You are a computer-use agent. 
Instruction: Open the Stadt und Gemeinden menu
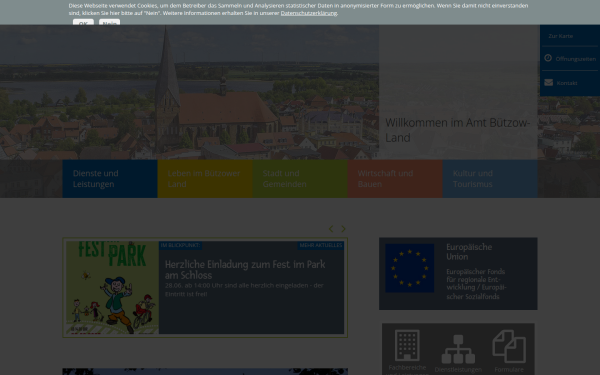coord(300,179)
